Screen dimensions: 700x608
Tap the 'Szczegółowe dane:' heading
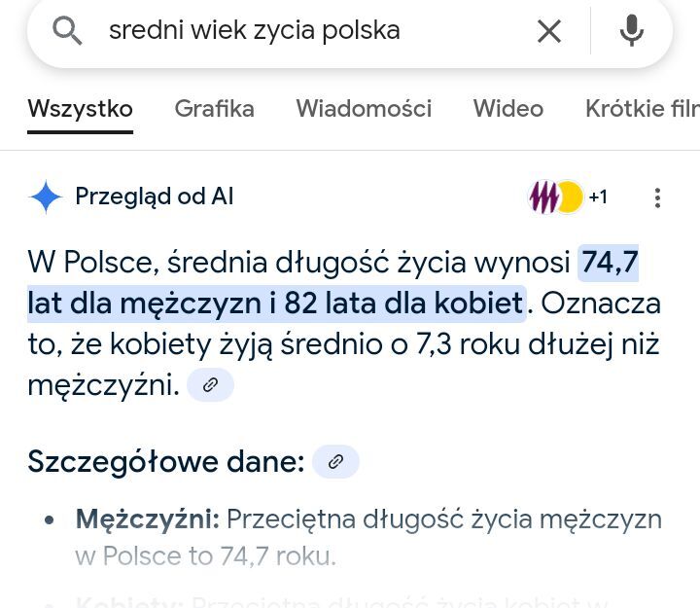[x=165, y=461]
